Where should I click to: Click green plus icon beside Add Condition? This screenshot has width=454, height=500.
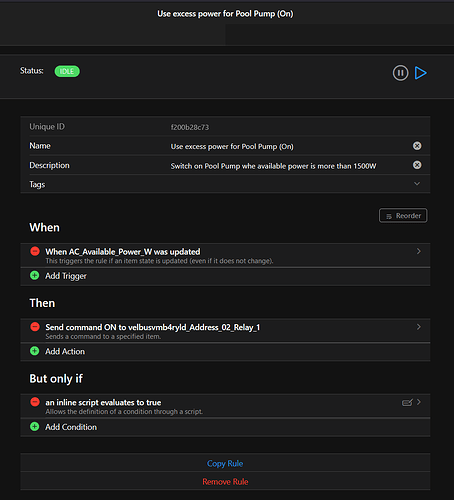[35, 427]
